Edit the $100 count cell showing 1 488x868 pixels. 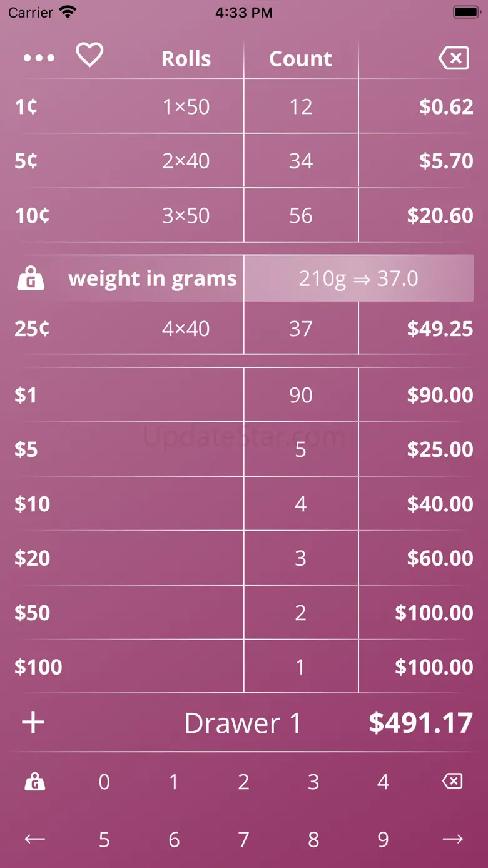301,667
